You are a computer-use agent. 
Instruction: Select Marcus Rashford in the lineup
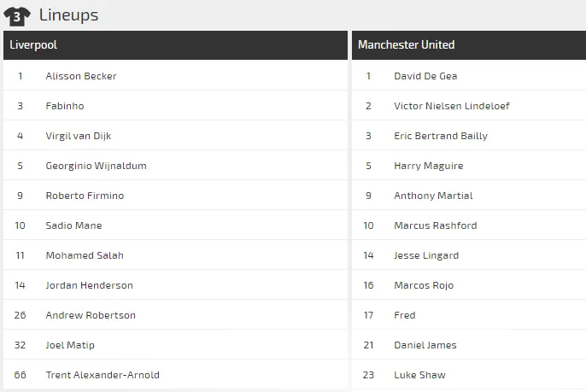pyautogui.click(x=435, y=225)
